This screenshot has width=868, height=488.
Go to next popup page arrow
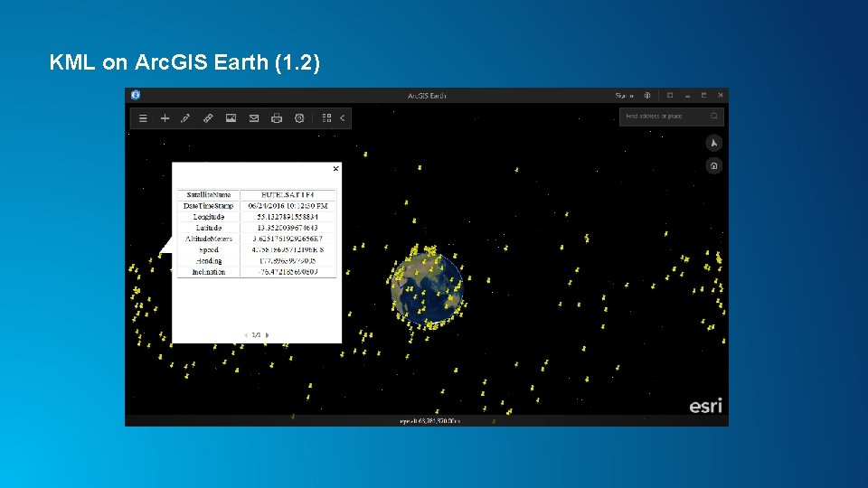268,334
